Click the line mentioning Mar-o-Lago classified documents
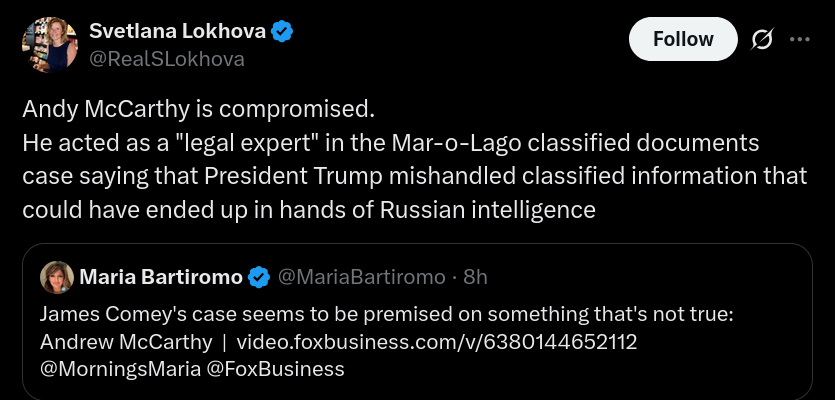835x400 pixels. coord(390,141)
